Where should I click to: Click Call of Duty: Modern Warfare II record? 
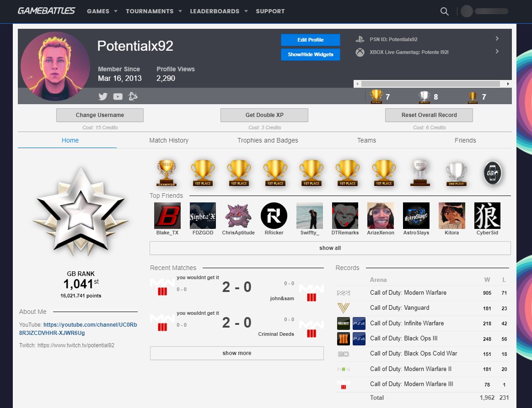click(x=422, y=369)
